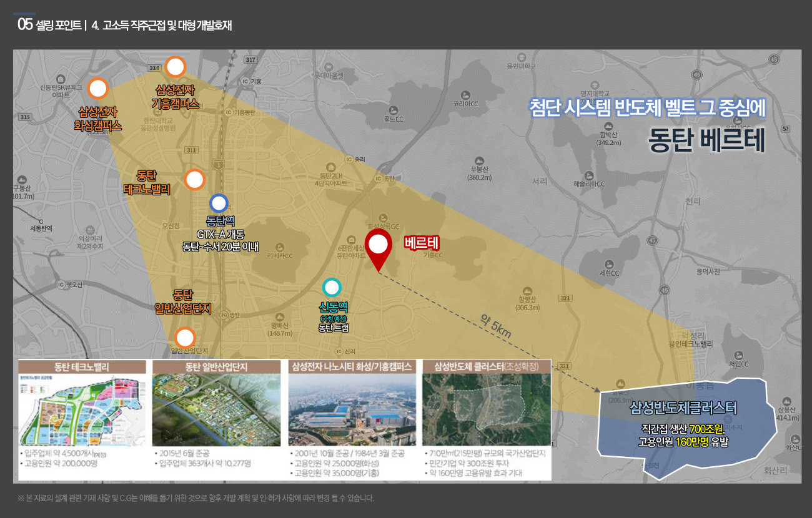812x518 pixels.
Task: Click the red 베르테 text label
Action: click(422, 242)
